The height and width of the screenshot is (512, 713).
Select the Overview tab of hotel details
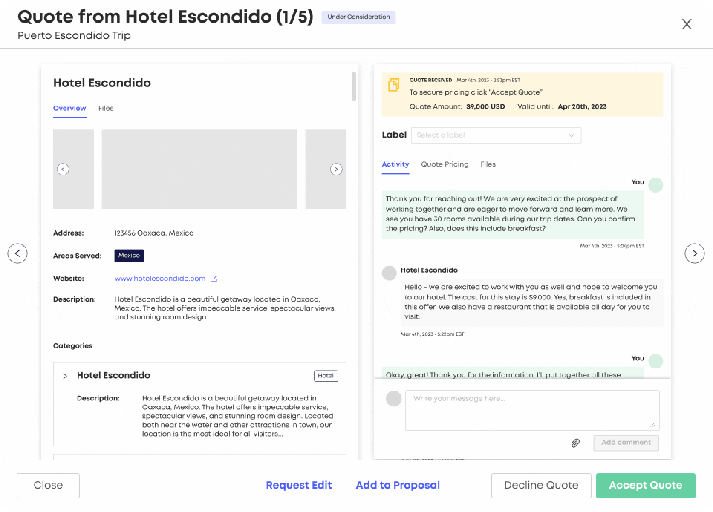pos(69,108)
